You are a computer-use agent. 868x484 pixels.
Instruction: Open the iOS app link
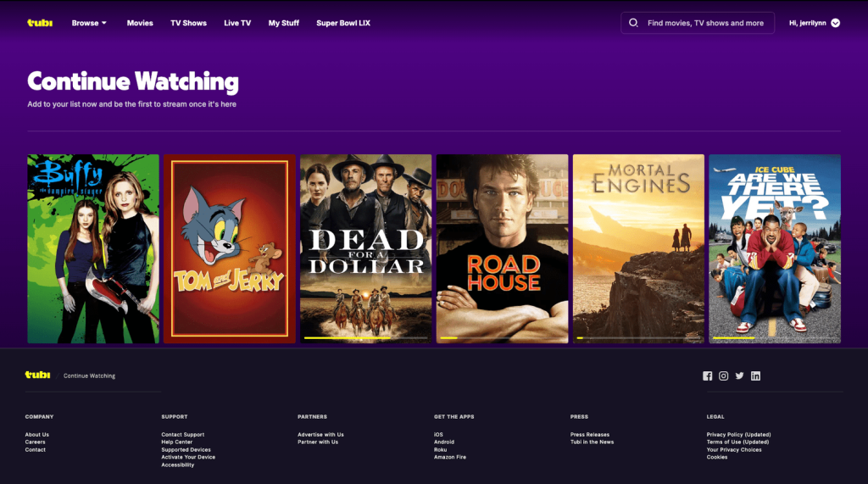(x=438, y=435)
